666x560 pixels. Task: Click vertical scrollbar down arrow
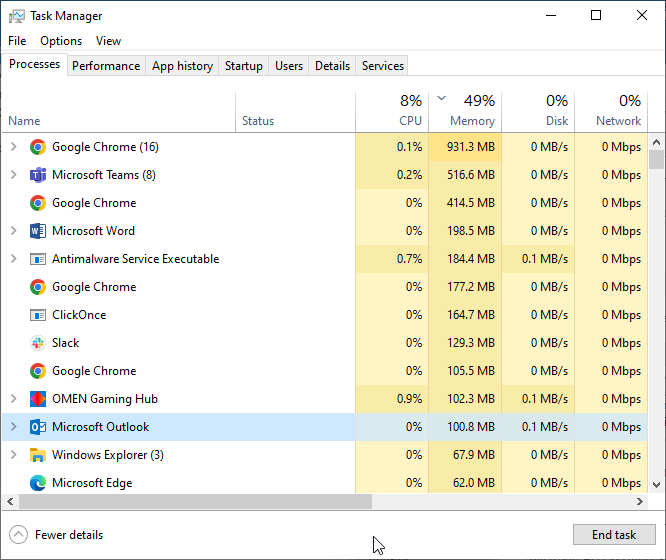657,485
